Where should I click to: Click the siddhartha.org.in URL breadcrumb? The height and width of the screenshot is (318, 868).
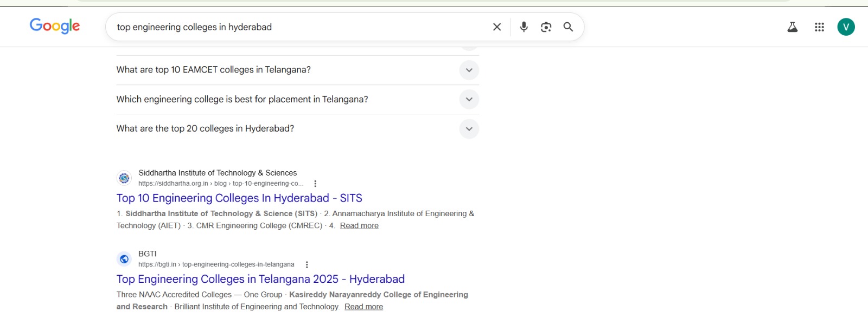pos(221,184)
